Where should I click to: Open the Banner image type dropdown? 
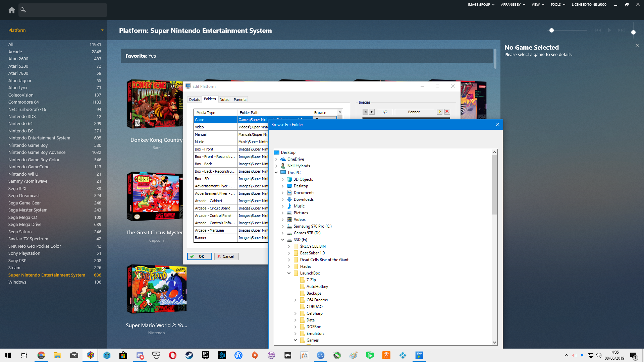point(414,112)
